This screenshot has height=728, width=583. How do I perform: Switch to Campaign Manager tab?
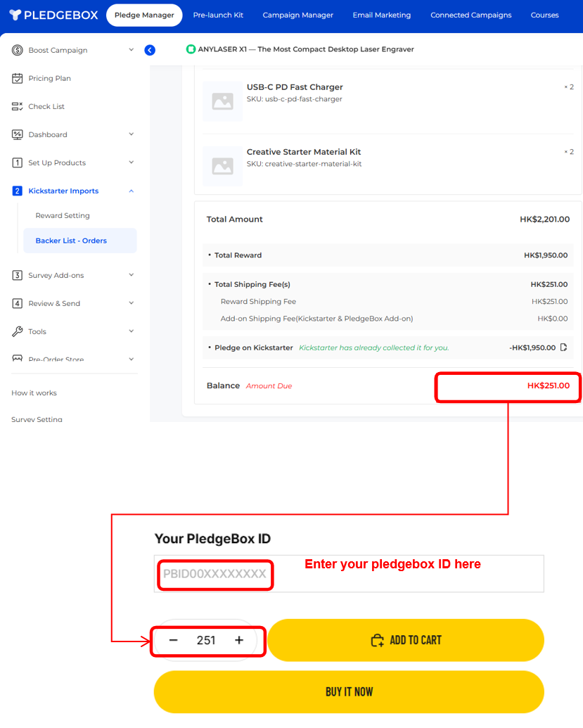[x=298, y=15]
